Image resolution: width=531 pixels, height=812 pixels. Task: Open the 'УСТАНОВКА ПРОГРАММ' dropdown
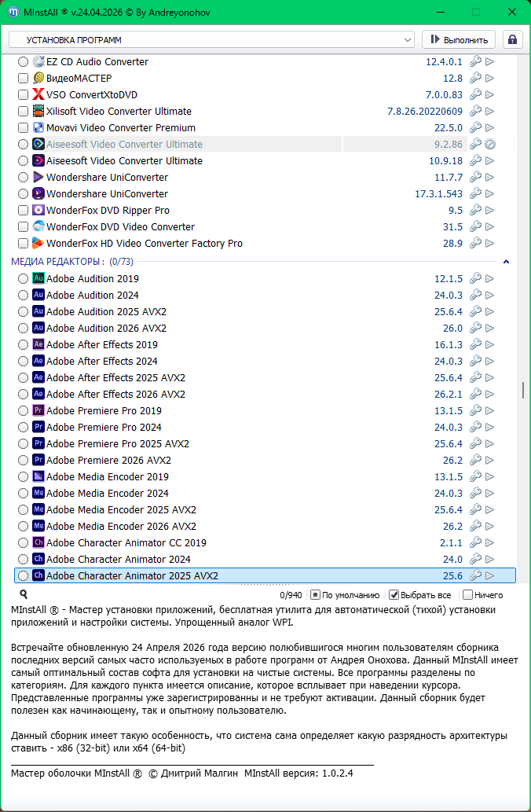click(212, 39)
